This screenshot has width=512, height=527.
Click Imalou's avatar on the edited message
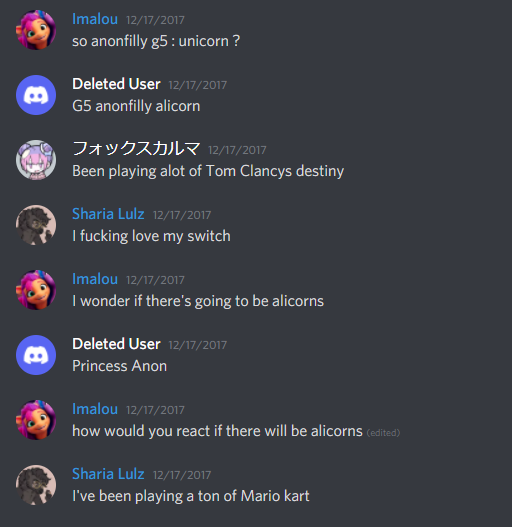pyautogui.click(x=36, y=420)
